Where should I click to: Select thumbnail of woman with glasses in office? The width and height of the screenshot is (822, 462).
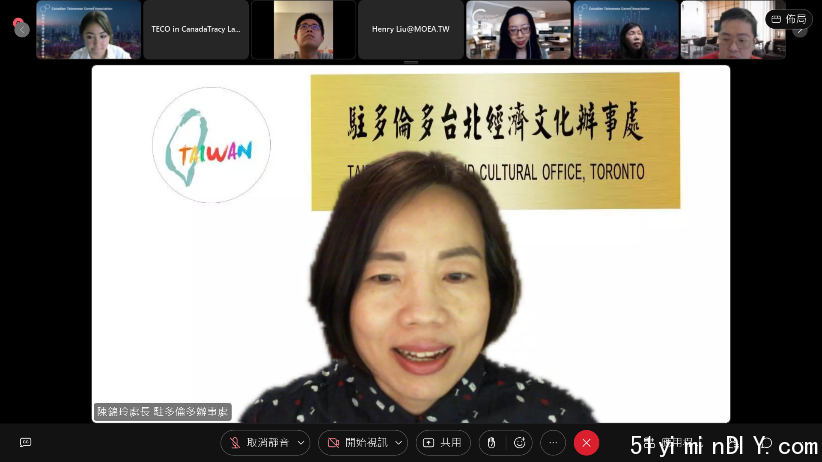point(518,29)
